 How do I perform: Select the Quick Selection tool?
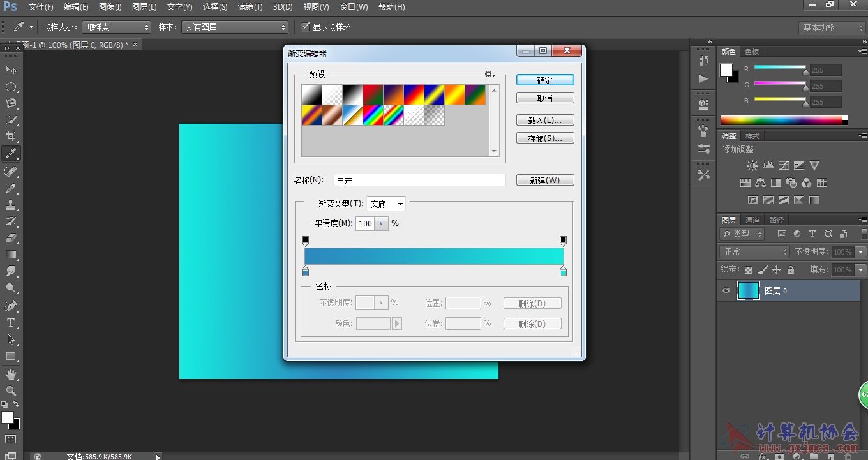[11, 120]
